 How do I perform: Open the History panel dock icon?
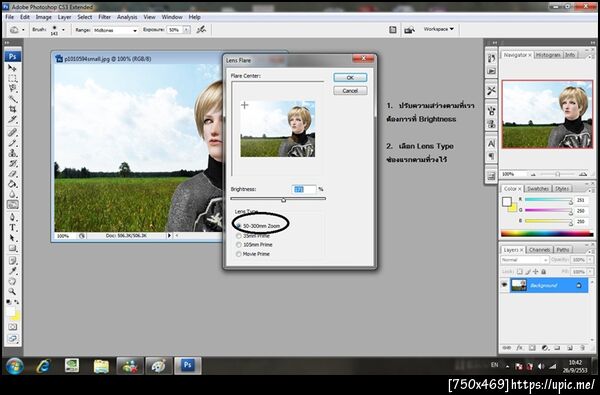click(x=491, y=59)
